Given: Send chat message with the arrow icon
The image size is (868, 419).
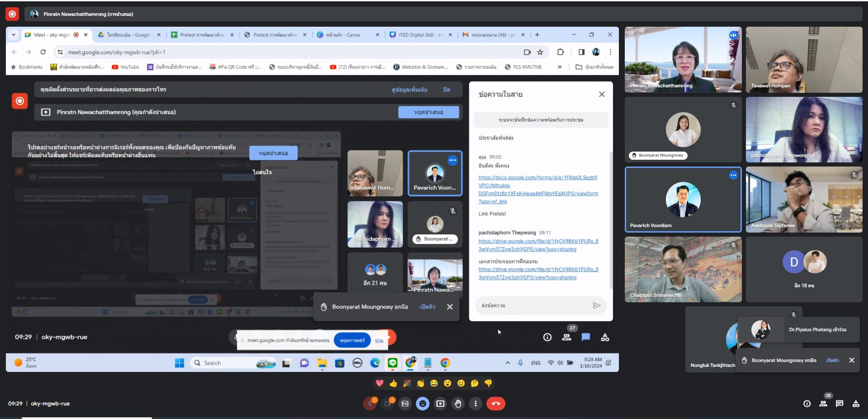Looking at the screenshot, I should 597,305.
